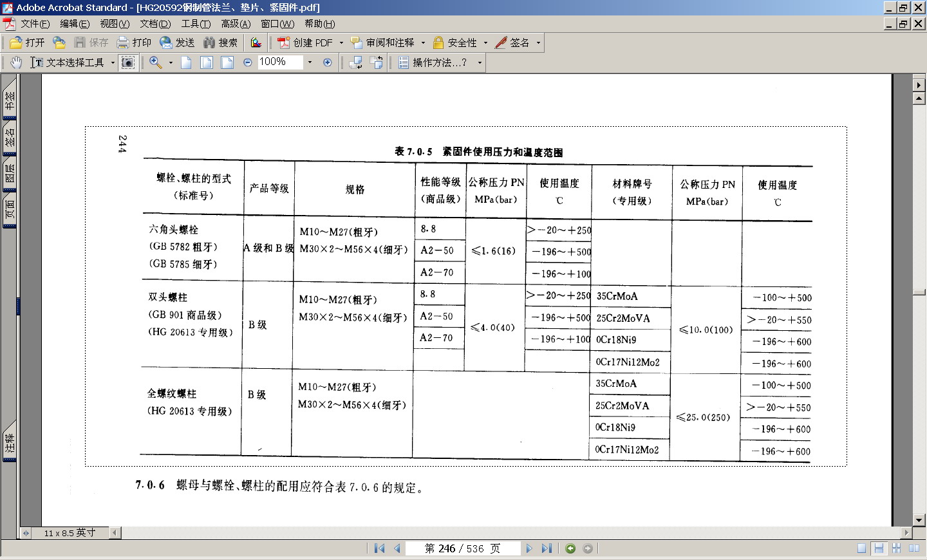Switch to Single Page layout
The height and width of the screenshot is (560, 927).
coord(861,548)
